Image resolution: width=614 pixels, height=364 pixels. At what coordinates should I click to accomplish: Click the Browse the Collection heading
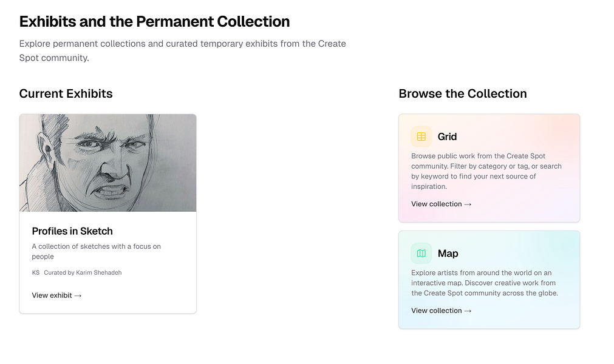pos(463,93)
